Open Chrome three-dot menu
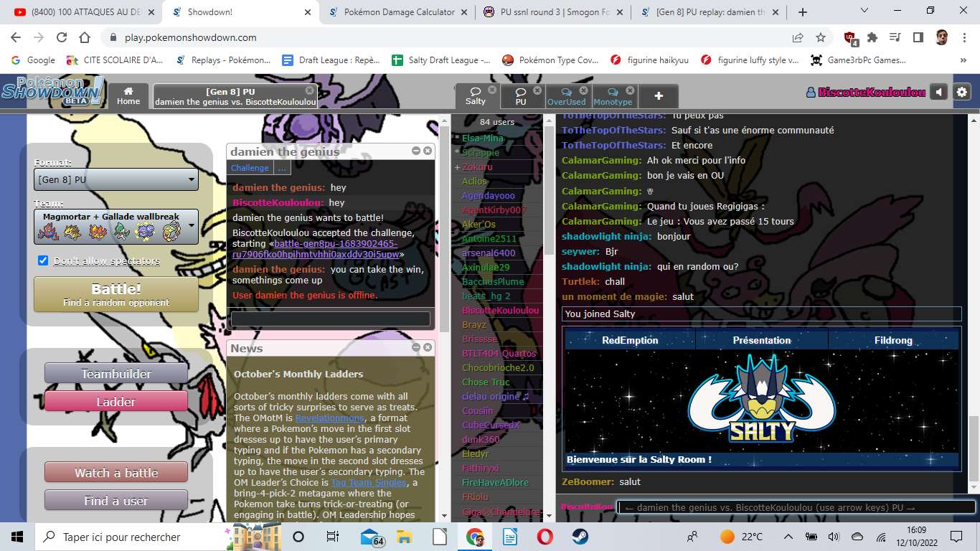 (x=965, y=37)
